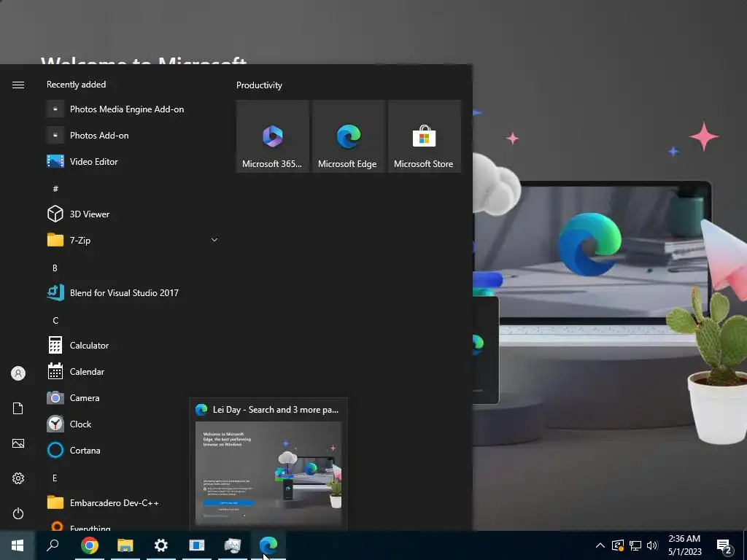Open Documents from Start sidebar
This screenshot has width=747, height=560.
click(18, 408)
